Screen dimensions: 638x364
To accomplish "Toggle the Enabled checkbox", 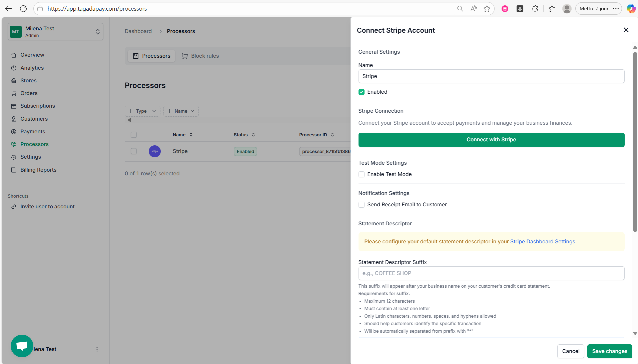I will coord(362,92).
